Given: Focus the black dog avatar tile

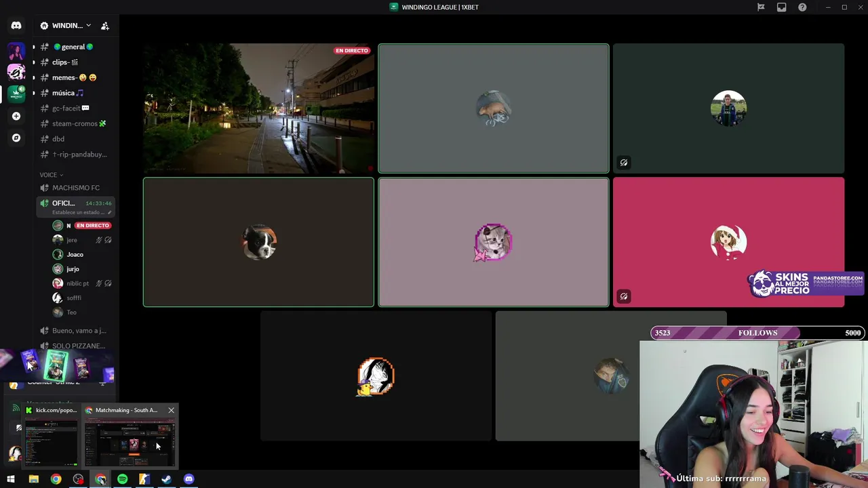Looking at the screenshot, I should pos(258,242).
